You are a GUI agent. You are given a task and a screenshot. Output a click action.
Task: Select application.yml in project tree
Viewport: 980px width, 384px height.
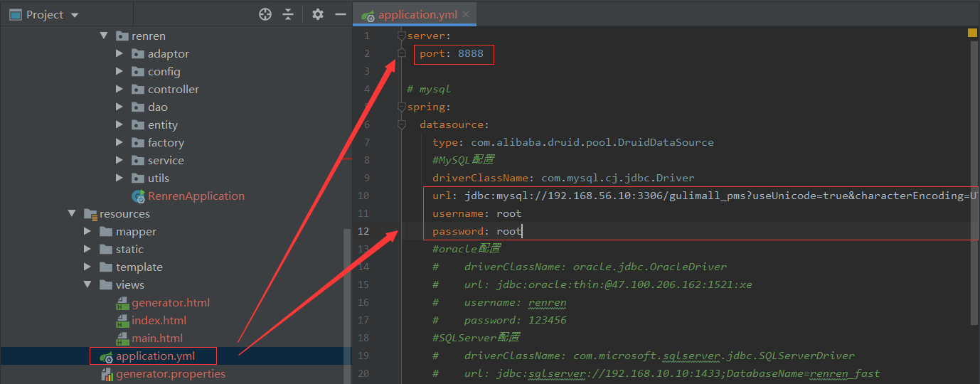(x=155, y=356)
